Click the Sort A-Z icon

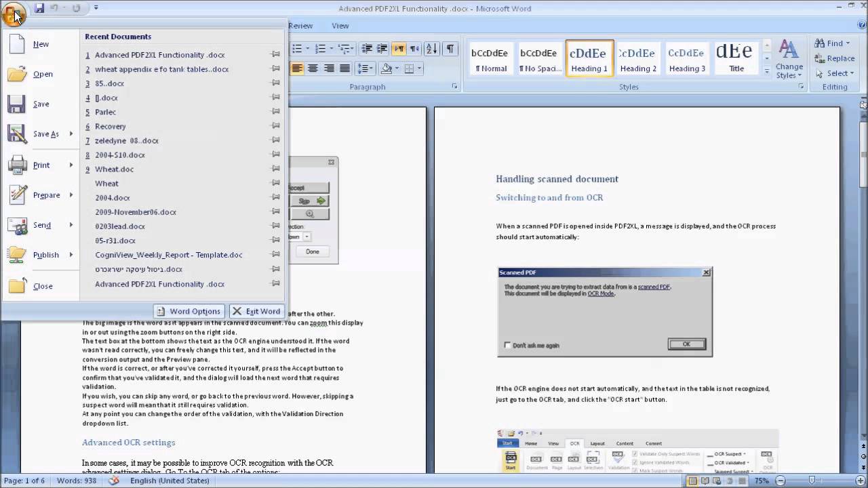pos(431,49)
